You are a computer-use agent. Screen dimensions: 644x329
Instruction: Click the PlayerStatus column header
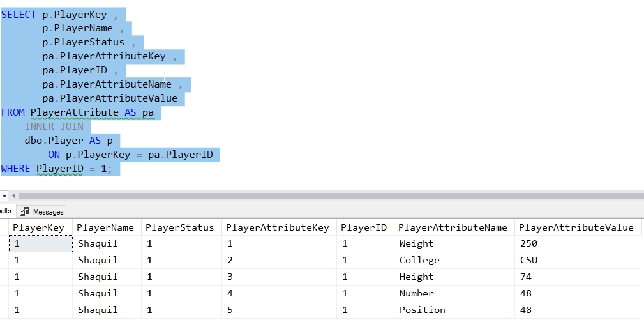[x=181, y=227]
